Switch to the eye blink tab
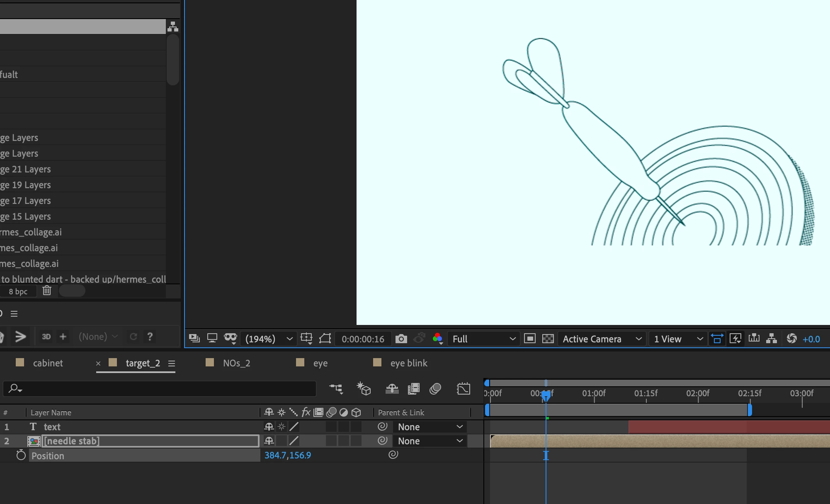 pos(408,363)
